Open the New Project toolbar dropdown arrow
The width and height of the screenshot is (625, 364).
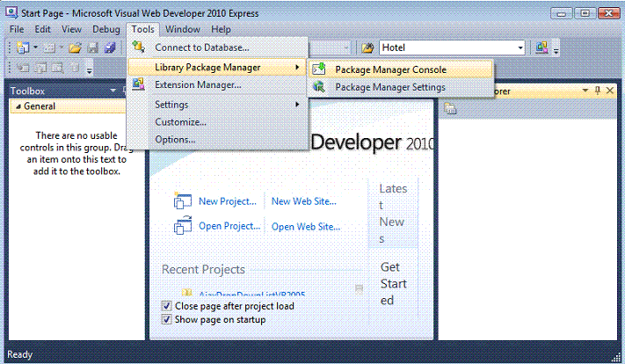35,47
